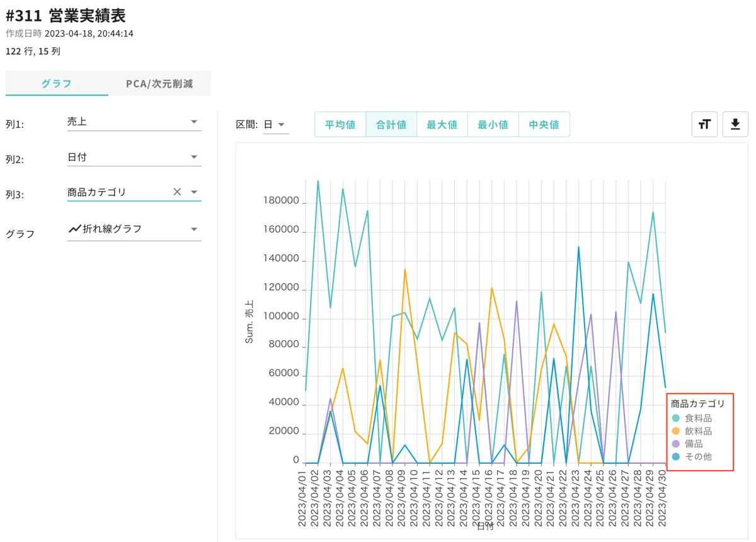Screen dimensions: 756x542
Task: Select the 中央値 aggregation
Action: point(544,124)
